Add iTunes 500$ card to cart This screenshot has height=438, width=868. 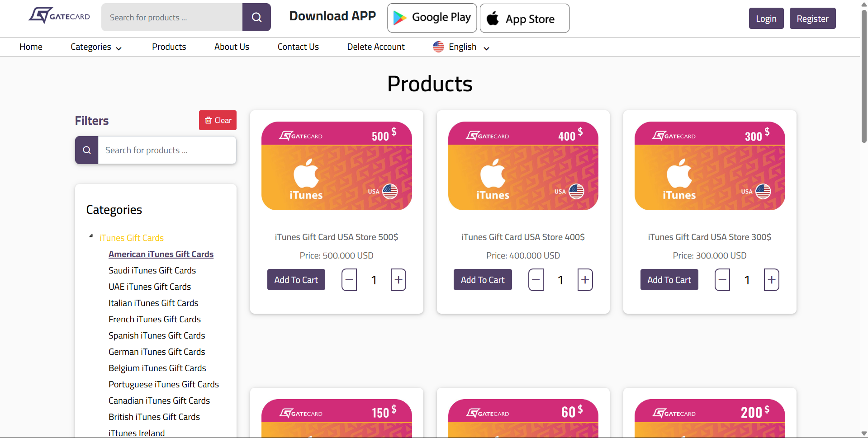(296, 280)
